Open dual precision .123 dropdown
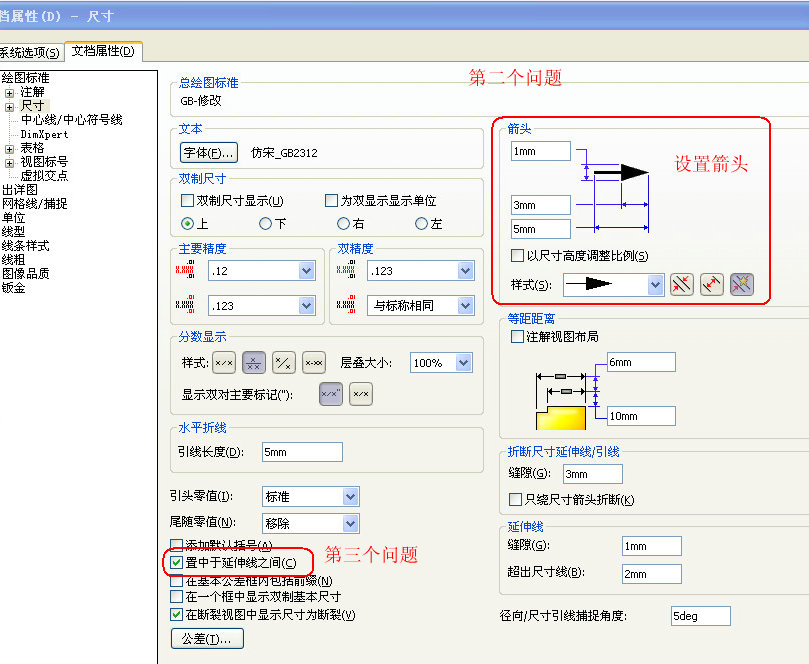 tap(420, 270)
